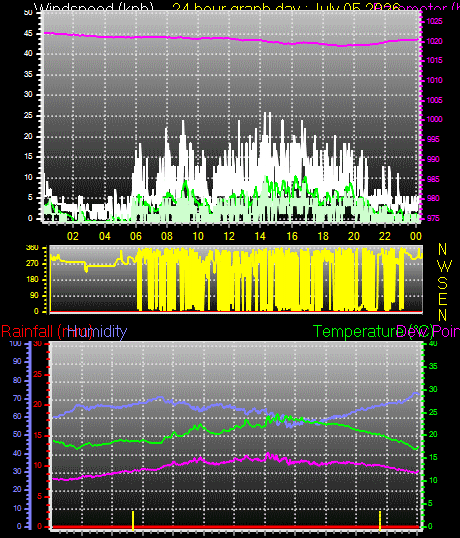Click the 'Windspeed (kph)' heading
The image size is (460, 538).
(94, 8)
